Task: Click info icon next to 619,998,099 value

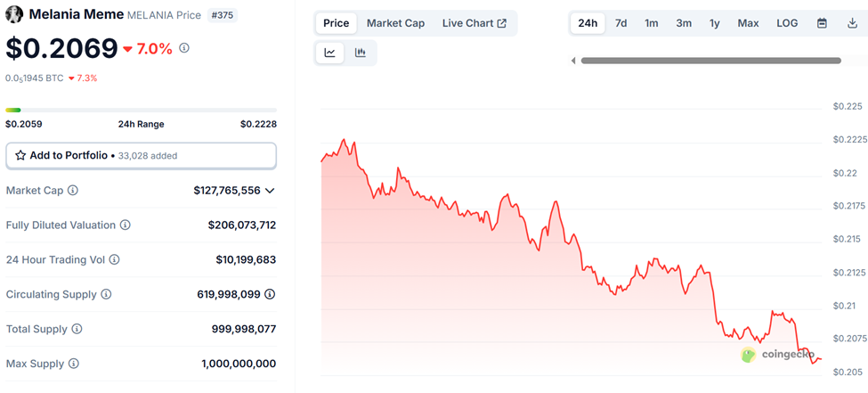Action: coord(270,294)
